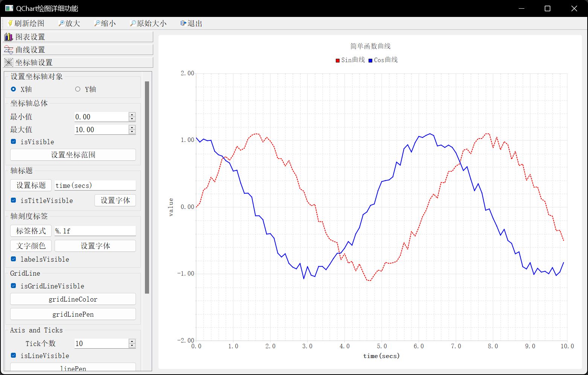This screenshot has height=375, width=588.
Task: Click the app icon in title bar
Action: point(9,8)
